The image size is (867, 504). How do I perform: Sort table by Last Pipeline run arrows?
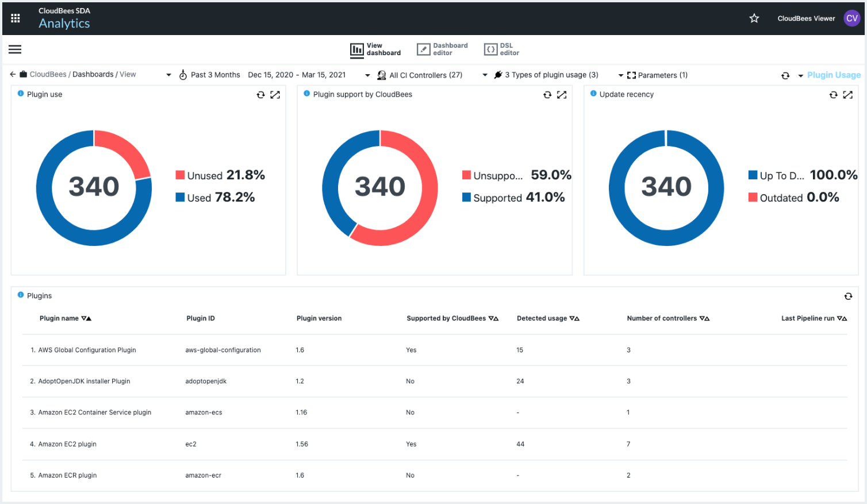pos(842,318)
